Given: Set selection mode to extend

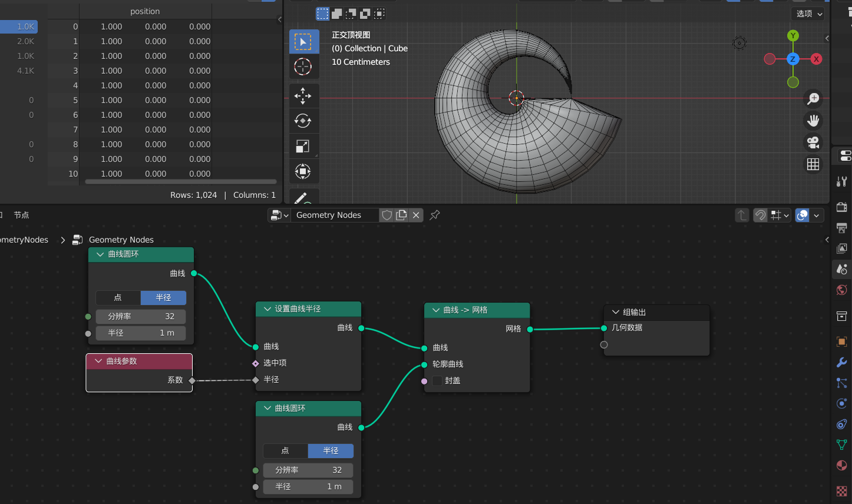Looking at the screenshot, I should [337, 14].
